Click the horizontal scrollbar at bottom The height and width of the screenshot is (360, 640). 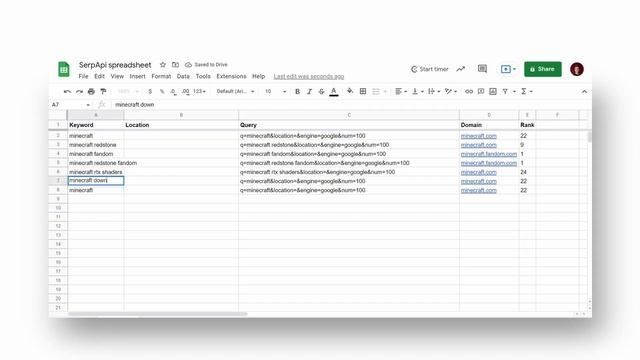(x=158, y=314)
